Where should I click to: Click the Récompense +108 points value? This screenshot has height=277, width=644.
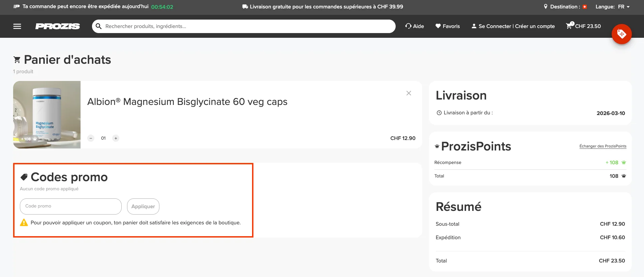click(616, 163)
